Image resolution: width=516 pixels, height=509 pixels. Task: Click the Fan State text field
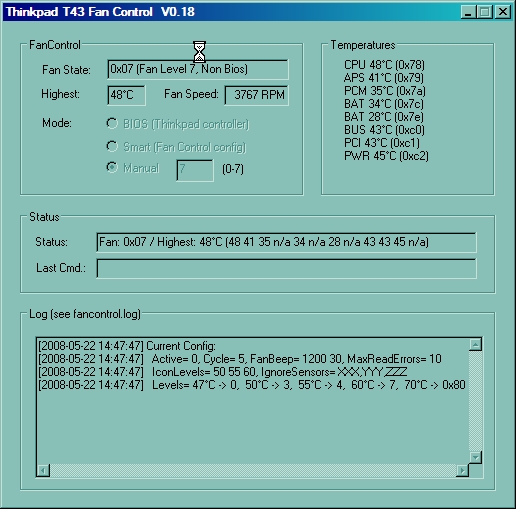(198, 69)
